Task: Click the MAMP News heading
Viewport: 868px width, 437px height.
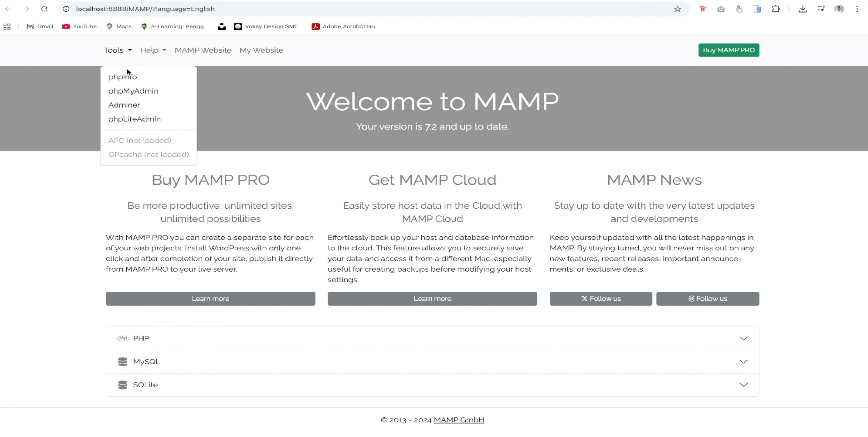Action: [654, 180]
